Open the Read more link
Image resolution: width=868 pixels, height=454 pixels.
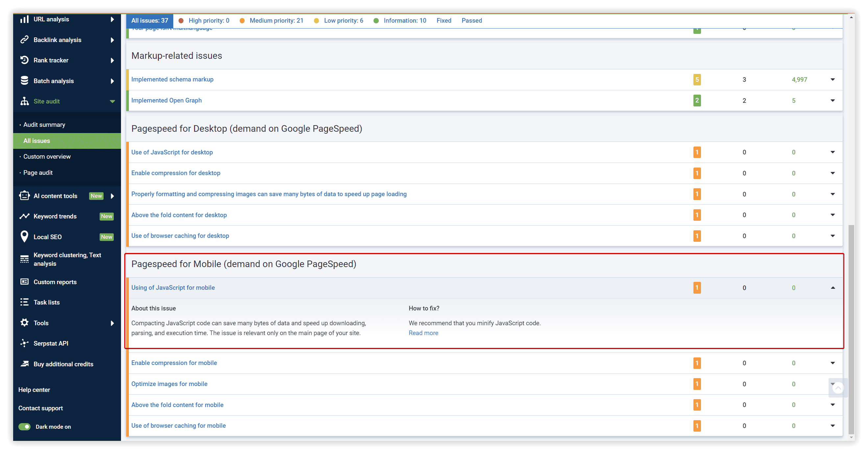point(423,333)
